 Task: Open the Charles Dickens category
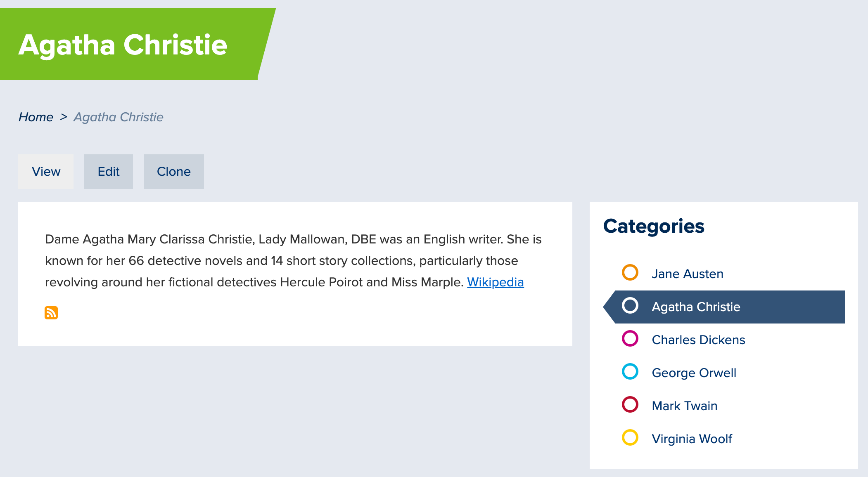[698, 340]
